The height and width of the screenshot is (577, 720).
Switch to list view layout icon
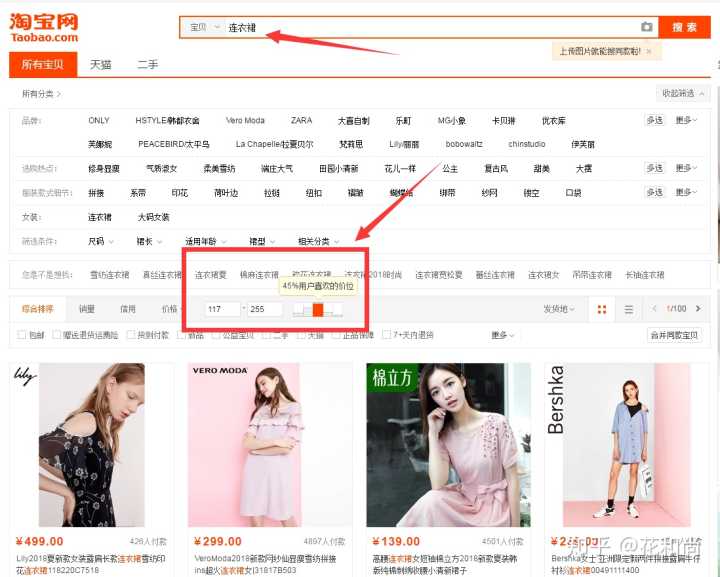coord(629,310)
